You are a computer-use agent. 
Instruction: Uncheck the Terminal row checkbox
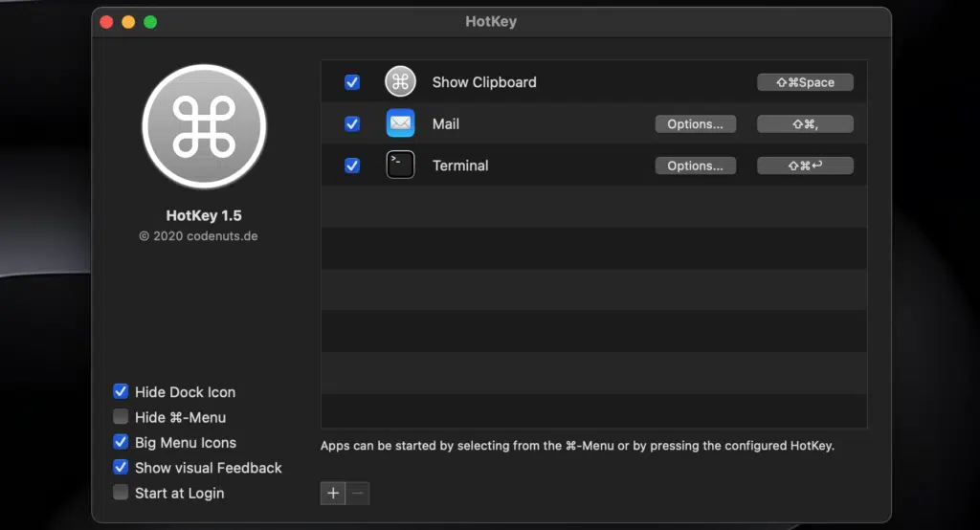tap(352, 166)
